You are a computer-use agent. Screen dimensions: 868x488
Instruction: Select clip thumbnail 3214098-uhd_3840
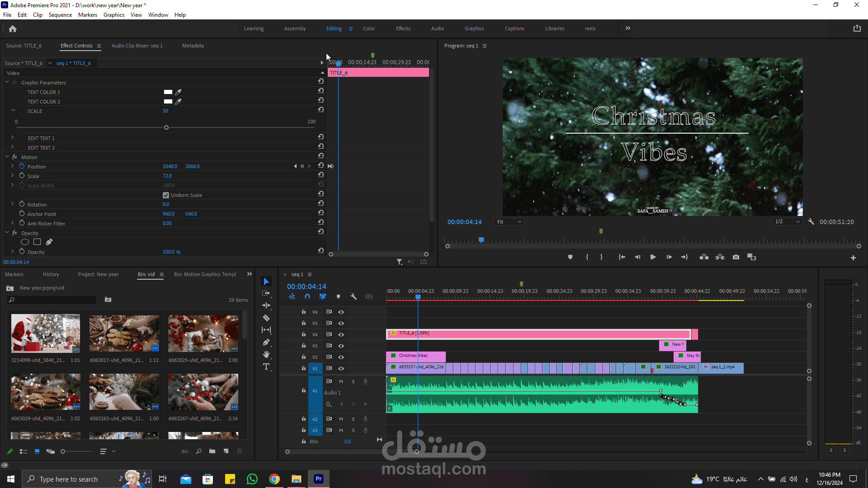click(45, 333)
